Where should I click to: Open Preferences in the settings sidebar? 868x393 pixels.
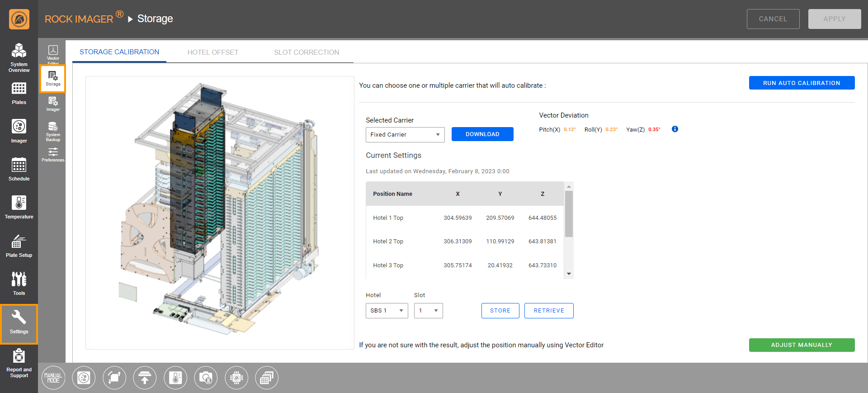[x=53, y=155]
